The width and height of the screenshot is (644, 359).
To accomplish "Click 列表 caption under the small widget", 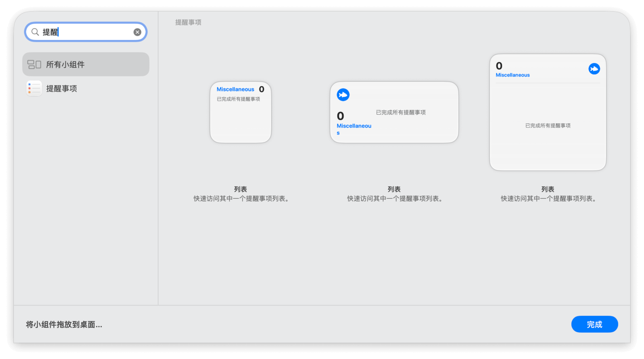I will pos(241,189).
